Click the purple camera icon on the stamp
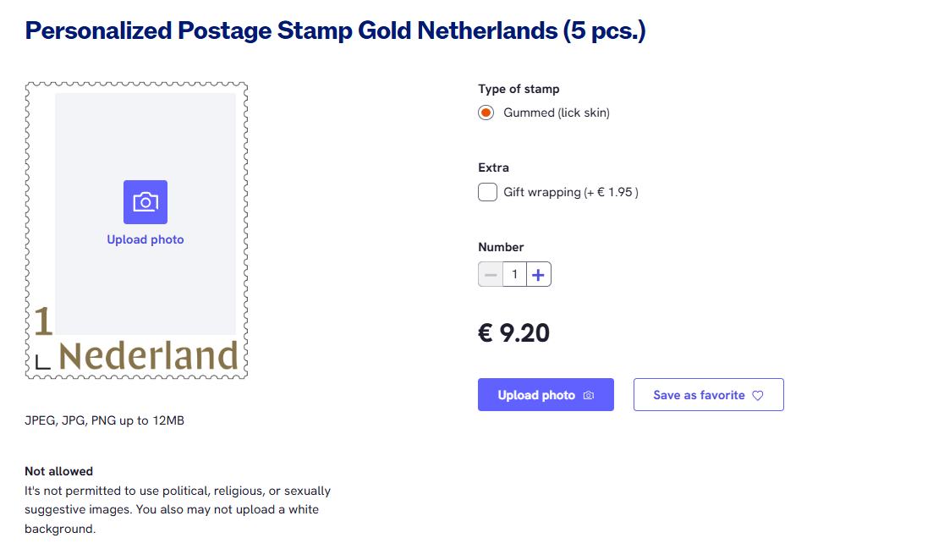The image size is (944, 560). 145,202
